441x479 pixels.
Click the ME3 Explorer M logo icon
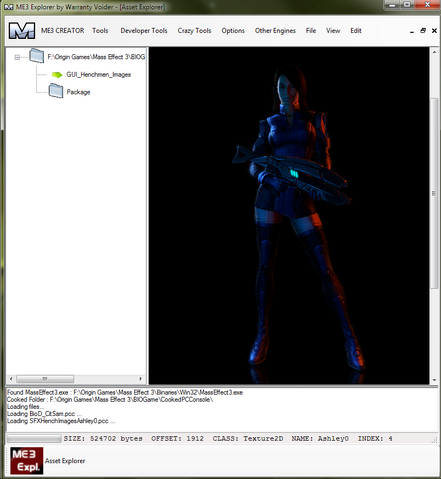tap(22, 31)
